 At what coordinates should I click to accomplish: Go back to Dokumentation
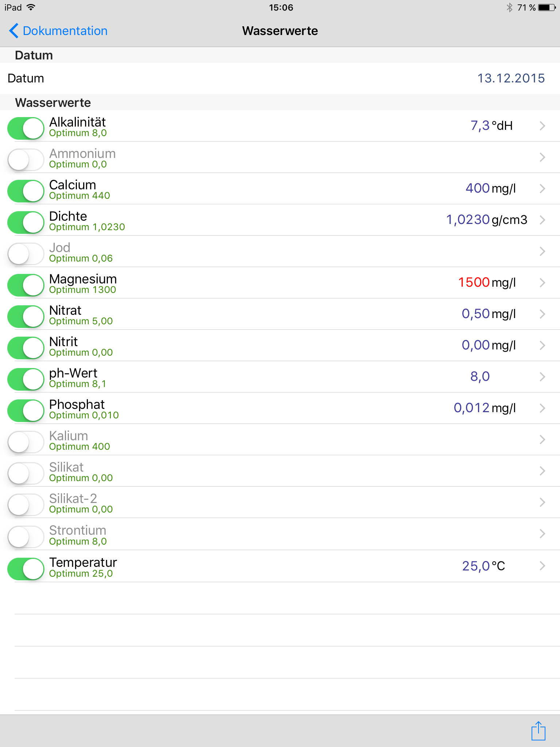[65, 31]
